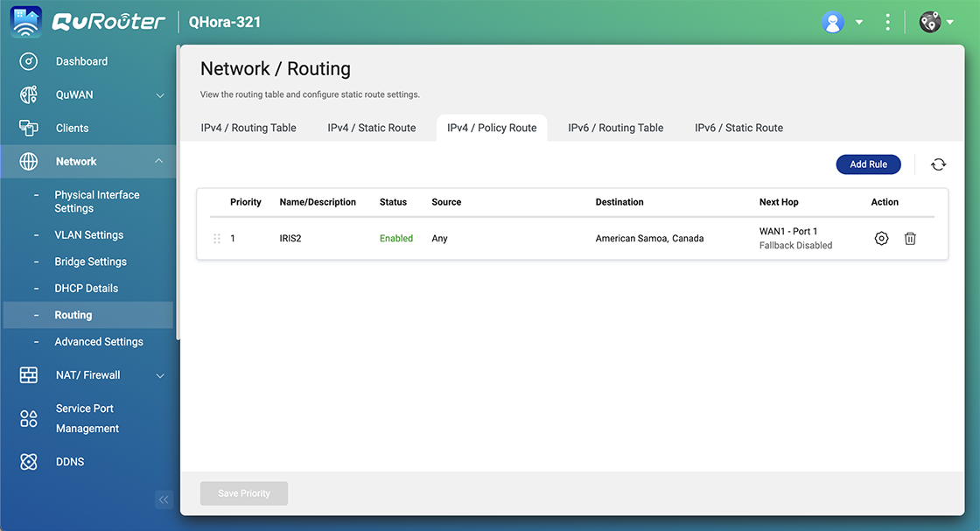The width and height of the screenshot is (980, 531).
Task: Grab the drag handle next to priority 1
Action: click(216, 238)
